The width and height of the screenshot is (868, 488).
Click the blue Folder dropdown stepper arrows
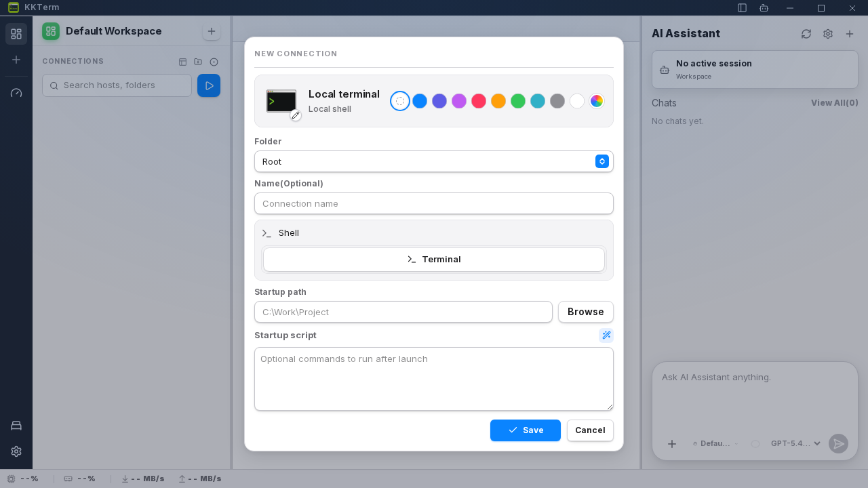602,161
